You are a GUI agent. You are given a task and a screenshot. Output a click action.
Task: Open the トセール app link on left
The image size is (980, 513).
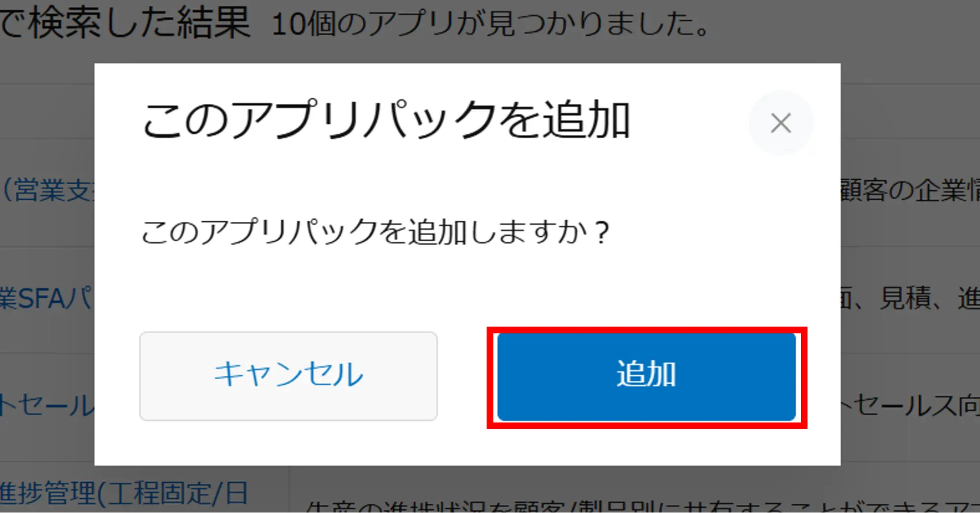(x=47, y=406)
